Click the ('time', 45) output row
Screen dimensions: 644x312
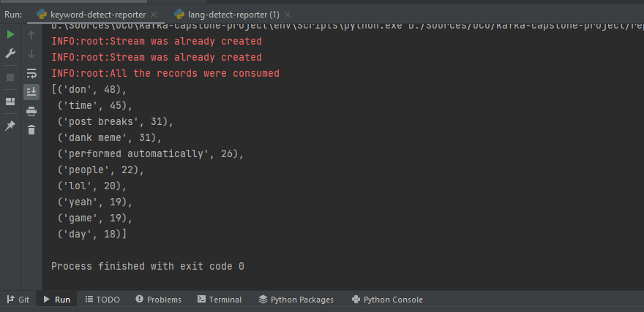[95, 106]
